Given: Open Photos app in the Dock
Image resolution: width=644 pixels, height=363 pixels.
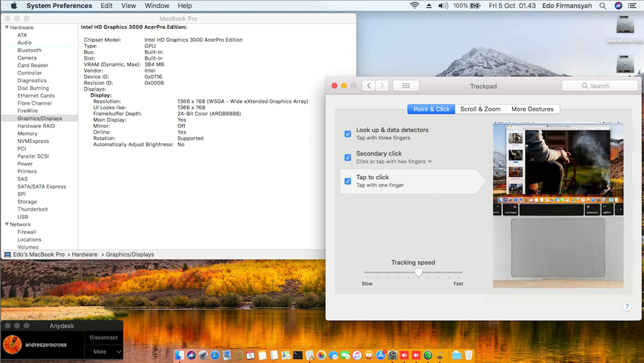Looking at the screenshot, I should click(321, 355).
